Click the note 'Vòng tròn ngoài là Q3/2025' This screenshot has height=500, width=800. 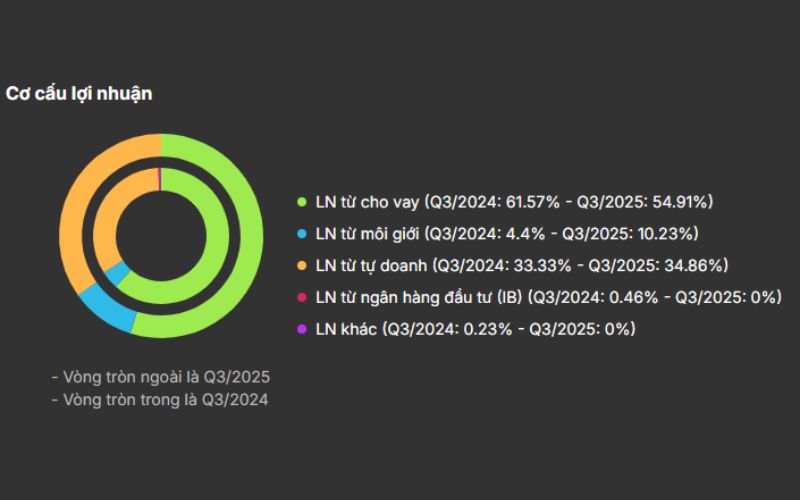point(161,378)
